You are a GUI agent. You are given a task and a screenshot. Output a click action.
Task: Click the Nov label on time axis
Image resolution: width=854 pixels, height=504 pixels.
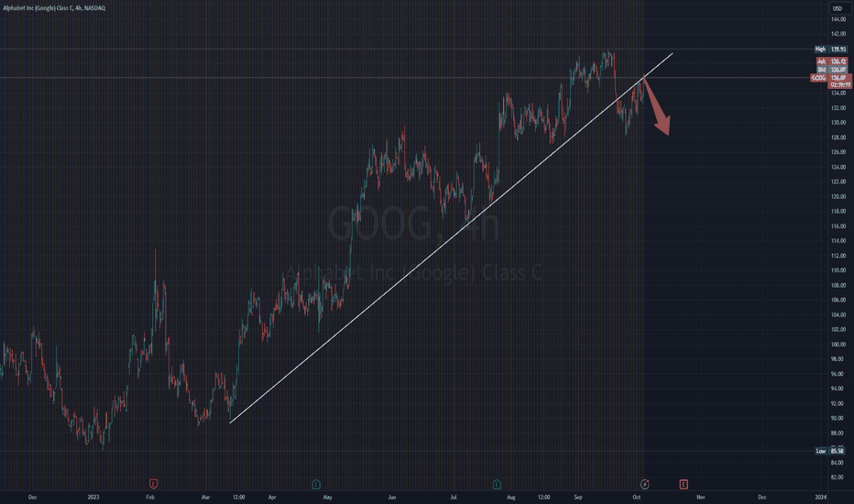pyautogui.click(x=701, y=497)
